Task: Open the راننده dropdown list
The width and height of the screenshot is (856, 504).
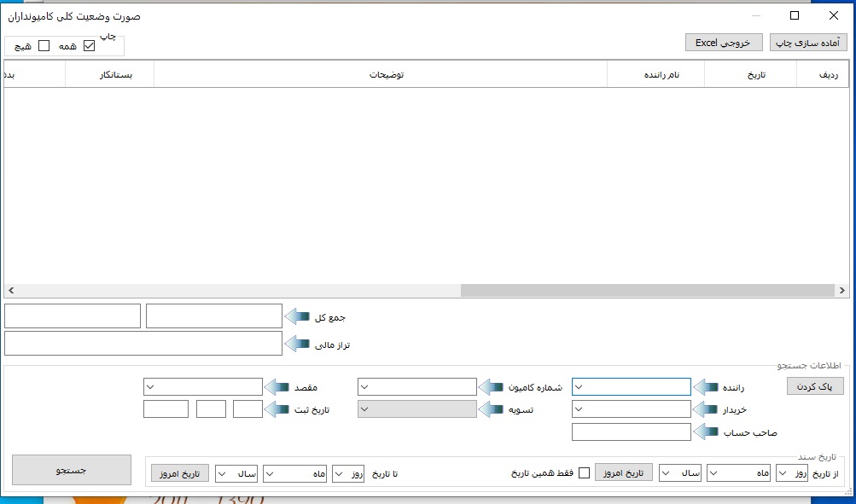Action: (x=579, y=387)
